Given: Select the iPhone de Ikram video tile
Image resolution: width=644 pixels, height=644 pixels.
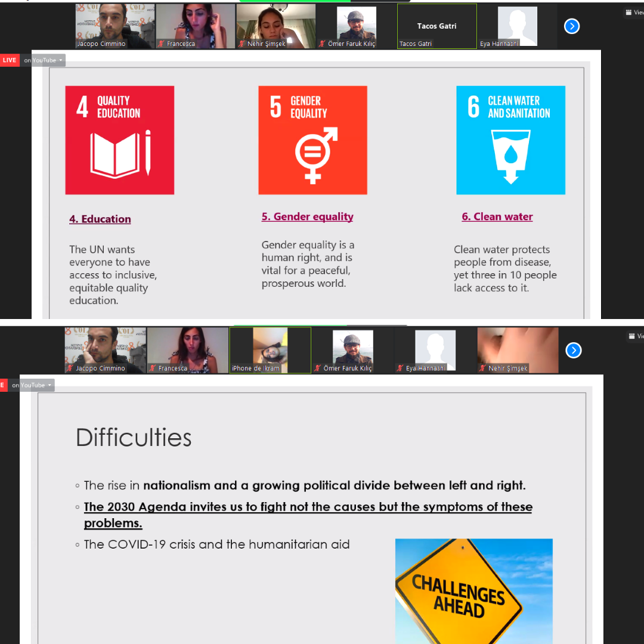Looking at the screenshot, I should (270, 351).
